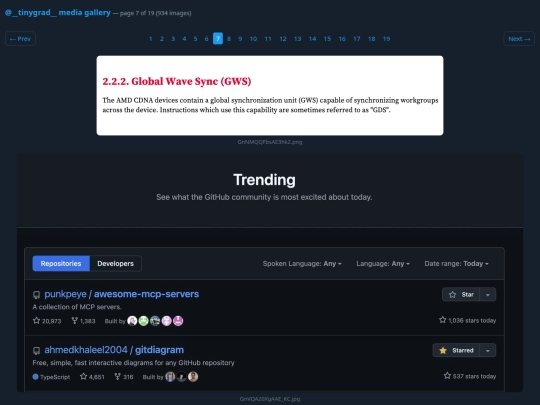The image size is (540, 405).
Task: Jump to gallery page 17
Action: 357,39
